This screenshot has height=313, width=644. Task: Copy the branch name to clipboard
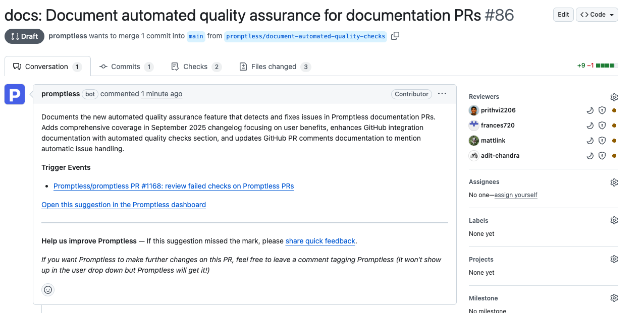click(395, 36)
